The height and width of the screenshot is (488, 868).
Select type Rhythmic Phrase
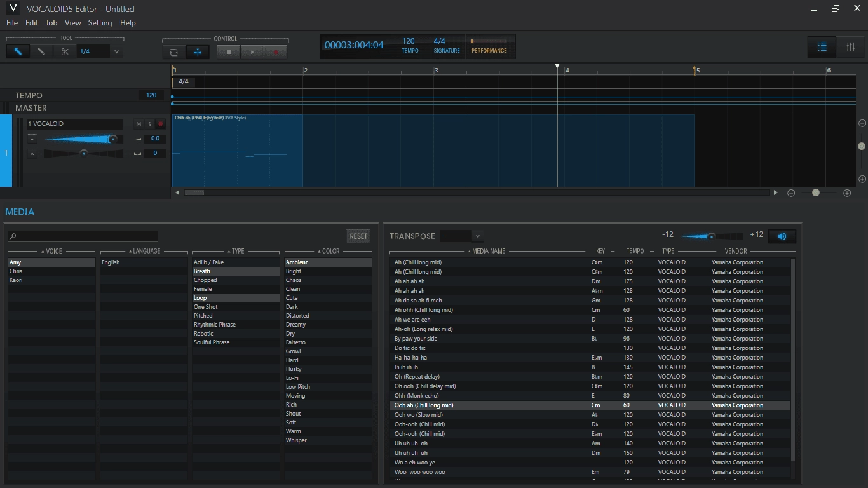[236, 325]
